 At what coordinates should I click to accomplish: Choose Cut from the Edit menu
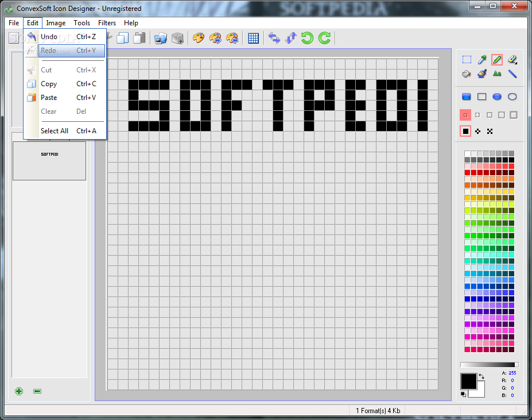click(x=65, y=70)
